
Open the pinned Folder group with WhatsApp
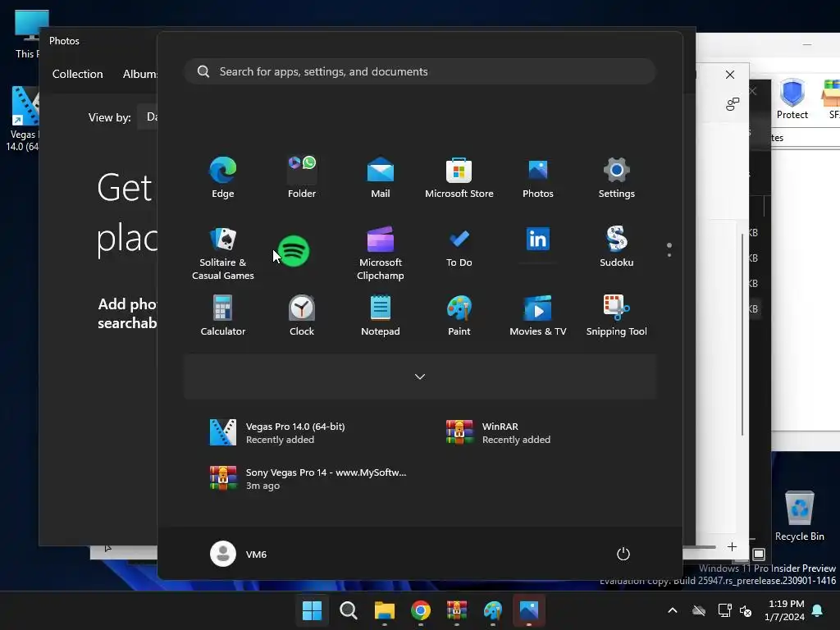point(302,177)
